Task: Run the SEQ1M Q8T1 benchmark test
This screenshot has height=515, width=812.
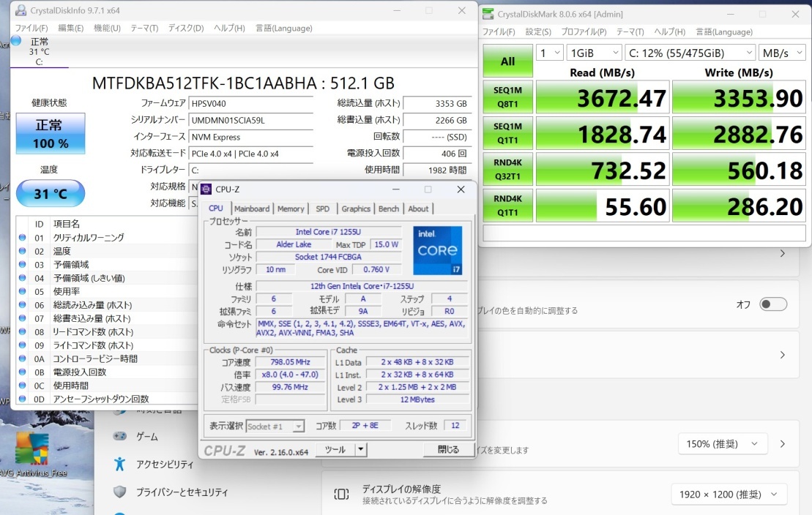Action: (x=507, y=96)
